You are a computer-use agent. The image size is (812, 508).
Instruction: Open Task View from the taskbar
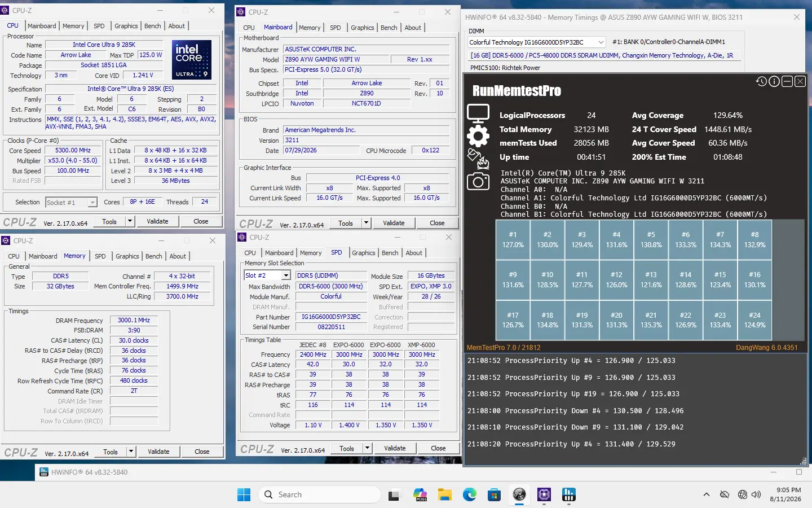pos(394,495)
